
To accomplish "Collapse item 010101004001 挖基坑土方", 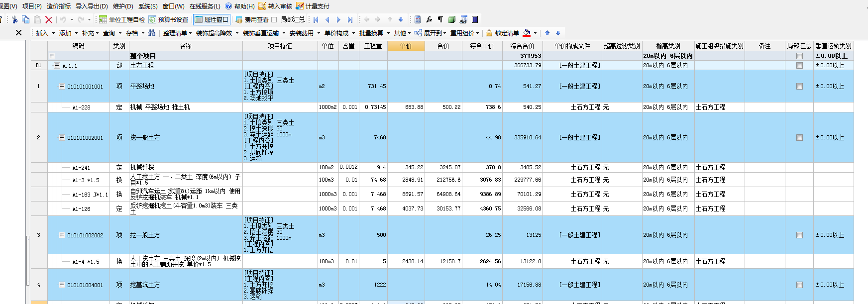I will [62, 285].
